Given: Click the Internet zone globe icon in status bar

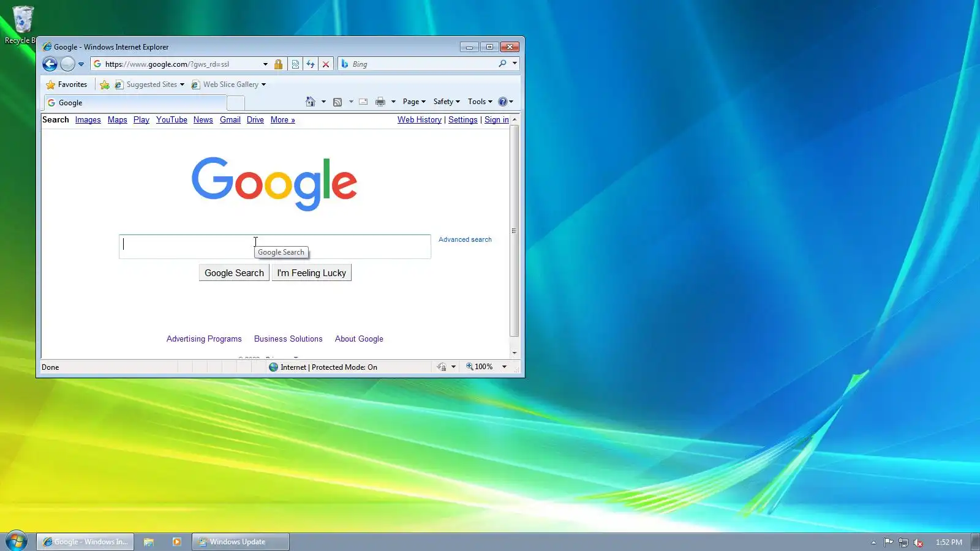Looking at the screenshot, I should [274, 367].
